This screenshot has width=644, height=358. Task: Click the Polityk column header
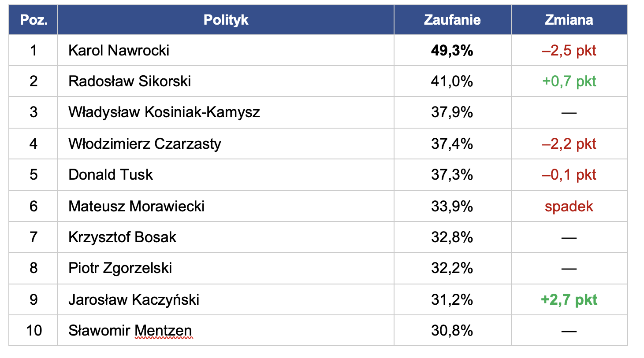coord(226,20)
